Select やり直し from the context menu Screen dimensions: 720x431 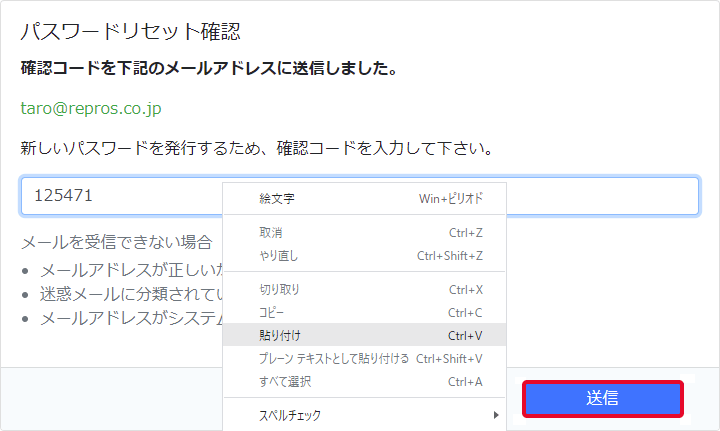278,256
